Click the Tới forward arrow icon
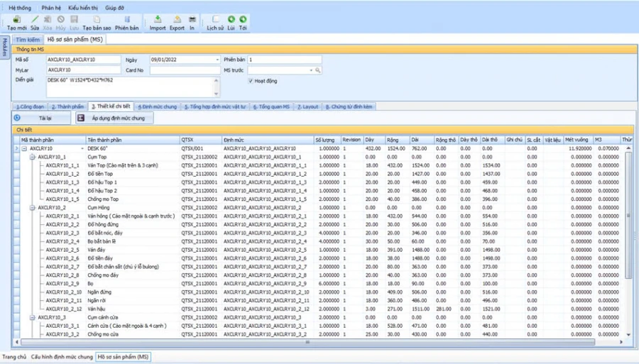The width and height of the screenshot is (639, 364). point(243,19)
